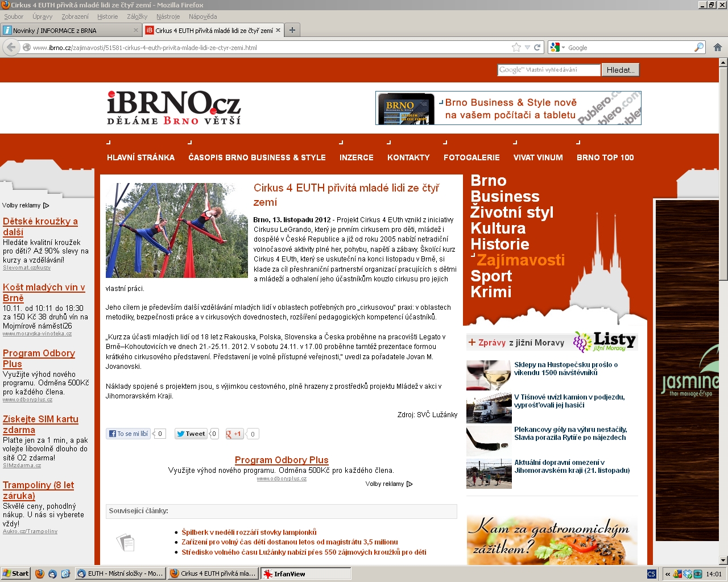728x582 pixels.
Task: Select the Historie category in side menu
Action: point(500,244)
